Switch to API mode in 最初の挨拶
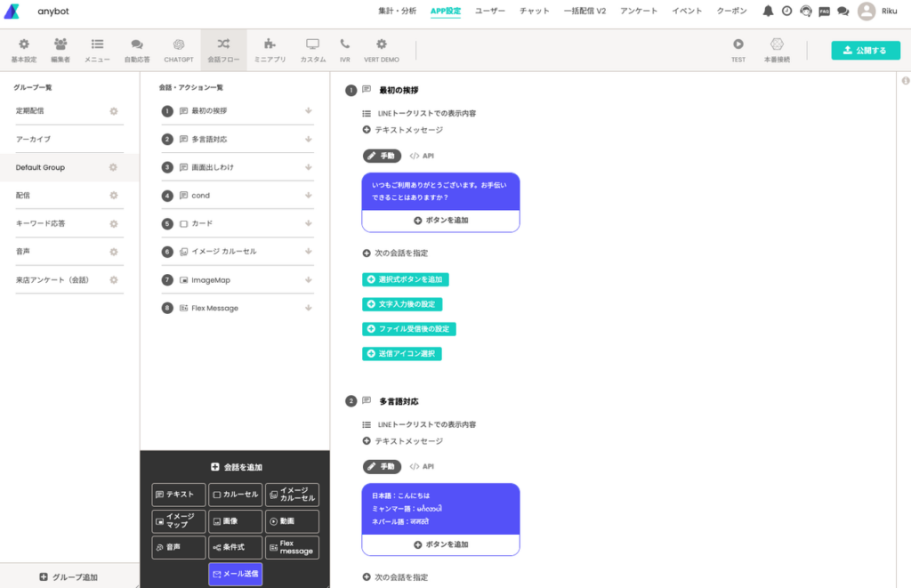 point(422,156)
